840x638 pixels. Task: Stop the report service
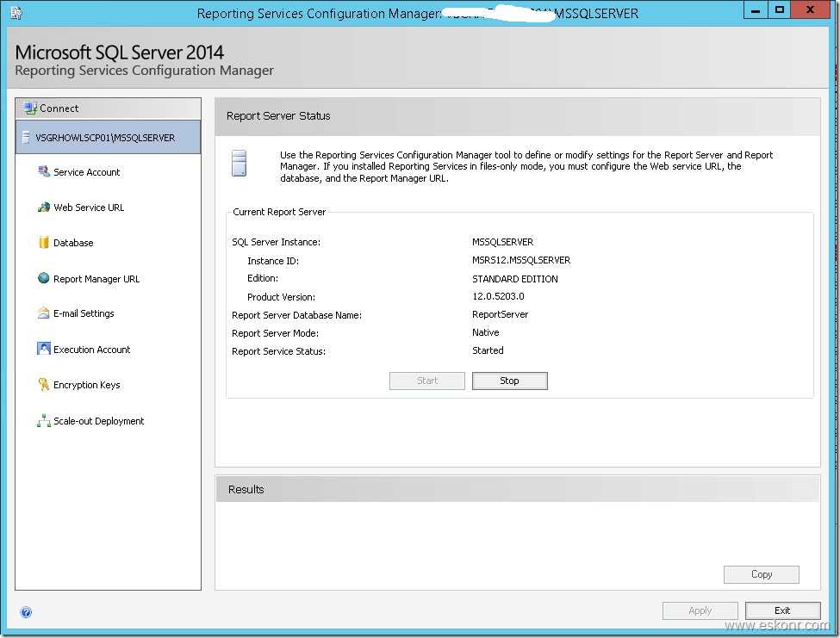point(509,381)
